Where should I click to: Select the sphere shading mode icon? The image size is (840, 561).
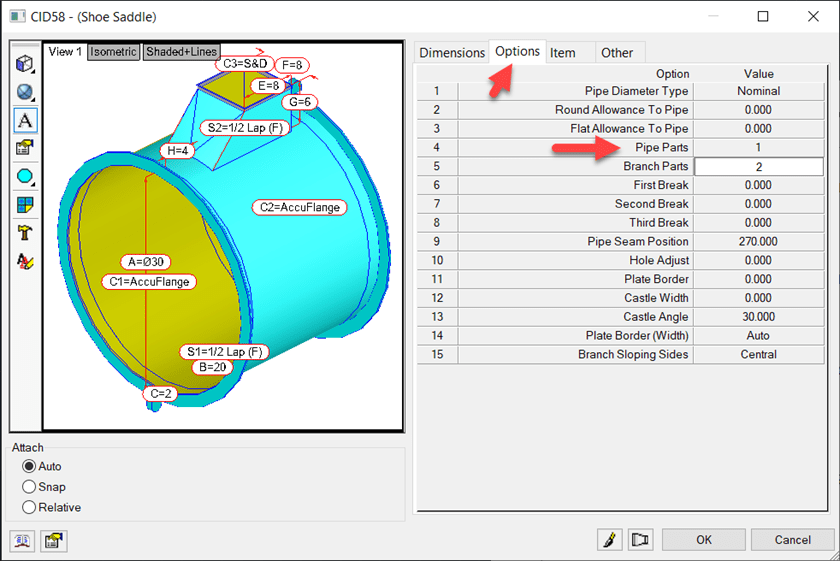point(25,92)
